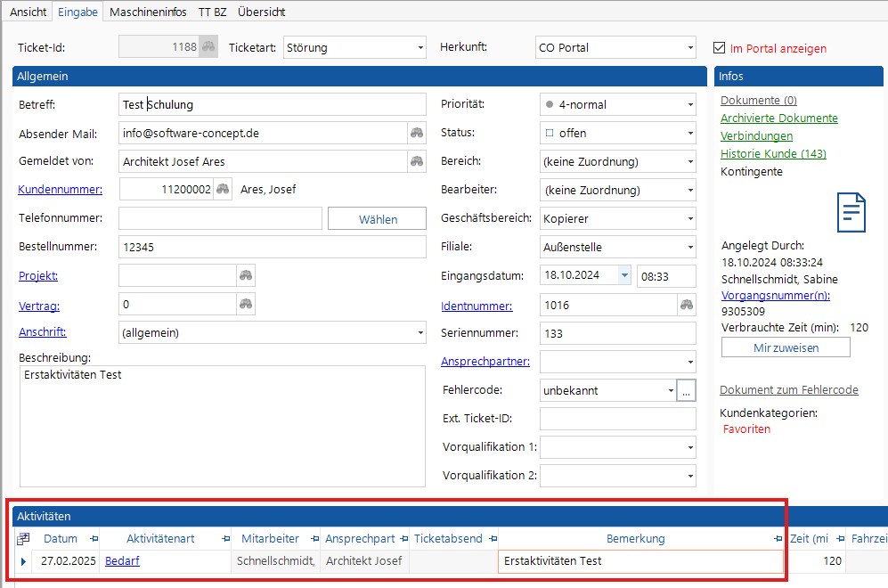Click the Vorgangsnummer(n) link
This screenshot has width=888, height=588.
[x=775, y=295]
